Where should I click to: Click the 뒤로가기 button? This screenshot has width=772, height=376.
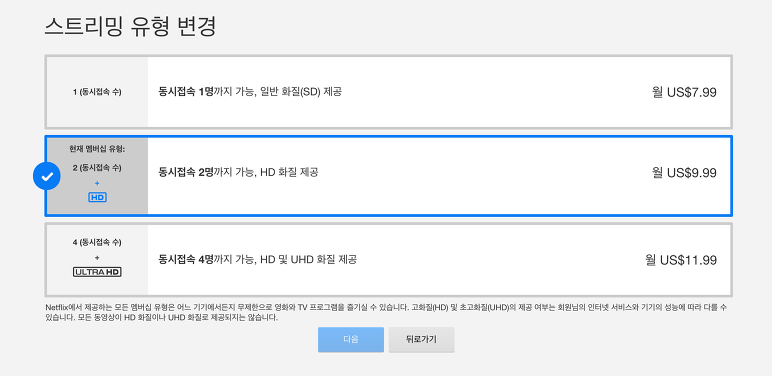point(421,340)
